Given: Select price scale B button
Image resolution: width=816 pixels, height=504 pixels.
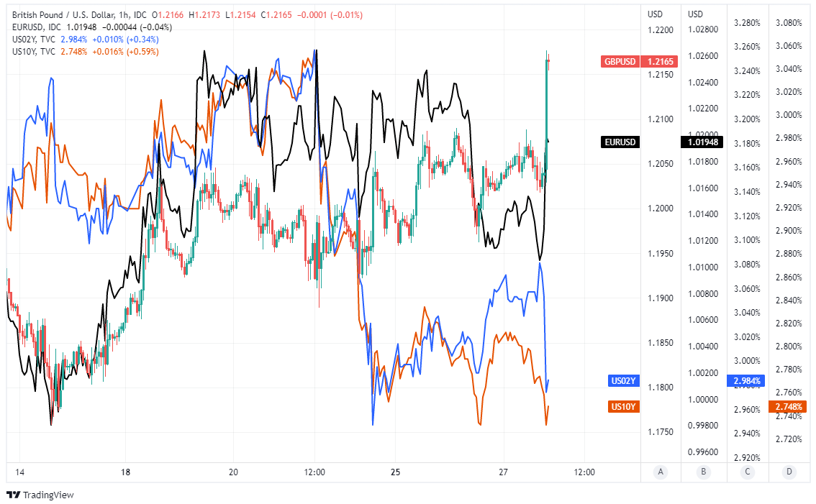Looking at the screenshot, I should click(x=703, y=472).
